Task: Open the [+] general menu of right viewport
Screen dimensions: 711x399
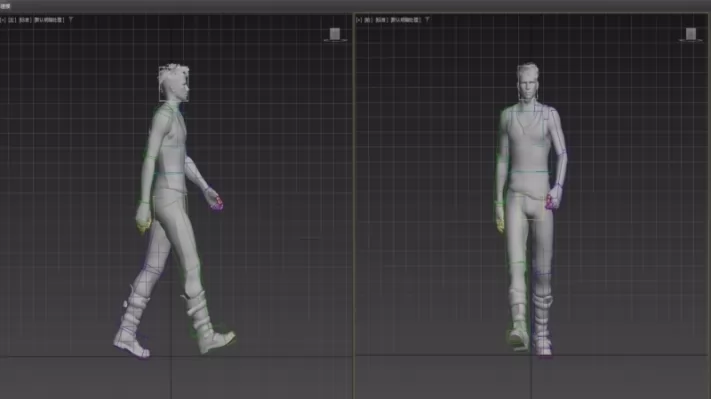Action: coord(359,20)
